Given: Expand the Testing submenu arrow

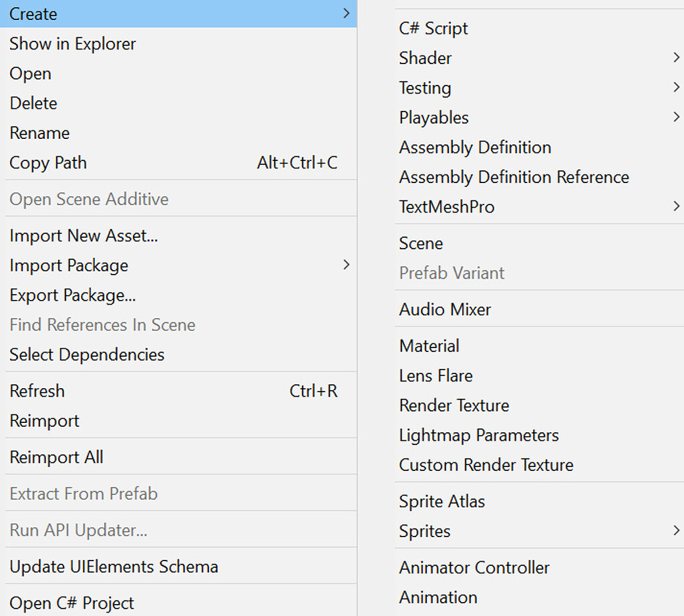Looking at the screenshot, I should pos(677,88).
